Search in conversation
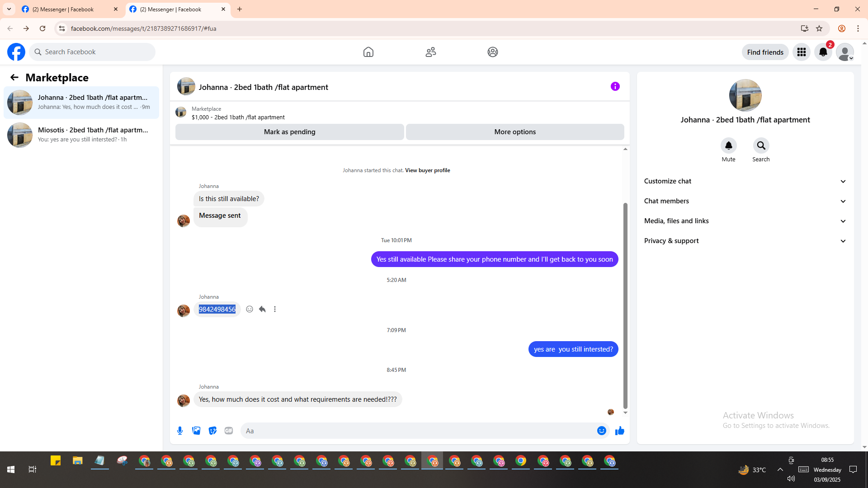The image size is (868, 488). click(761, 145)
